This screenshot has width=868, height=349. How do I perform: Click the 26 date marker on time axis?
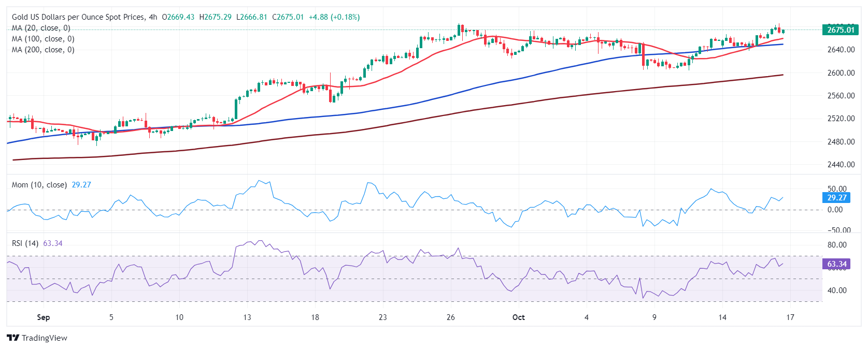(x=451, y=317)
